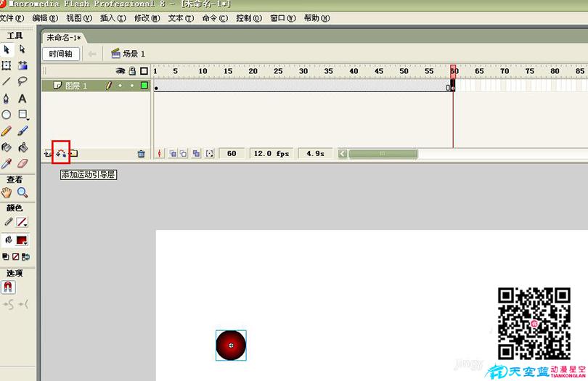Image resolution: width=588 pixels, height=381 pixels.
Task: Select the Hand tool
Action: coord(7,193)
